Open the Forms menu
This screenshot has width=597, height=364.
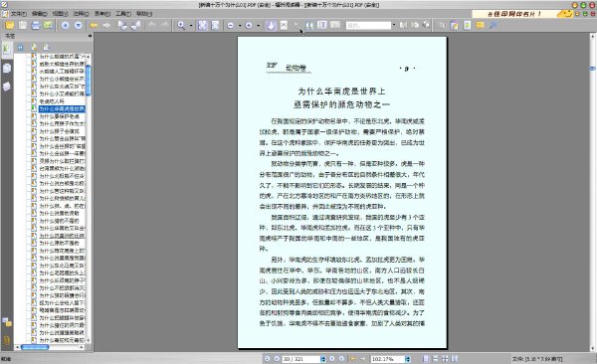102,14
